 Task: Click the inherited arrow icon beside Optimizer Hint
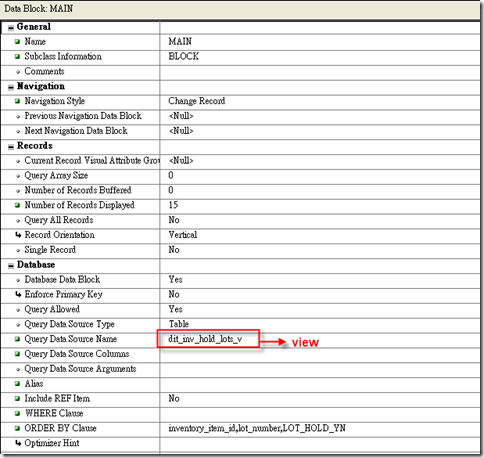18,443
